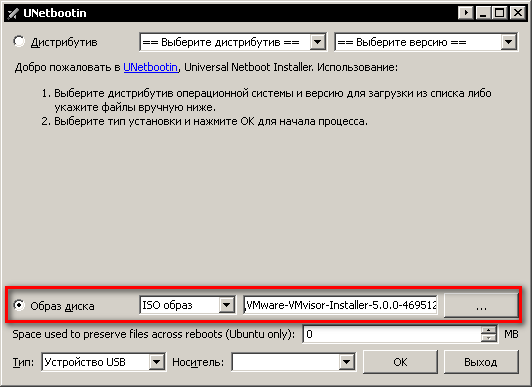Minimize the UNetbootin window
Image resolution: width=532 pixels, height=387 pixels.
coord(483,13)
